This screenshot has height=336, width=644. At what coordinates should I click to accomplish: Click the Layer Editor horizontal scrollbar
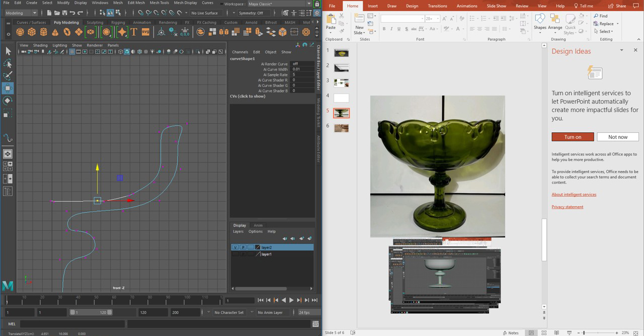261,289
